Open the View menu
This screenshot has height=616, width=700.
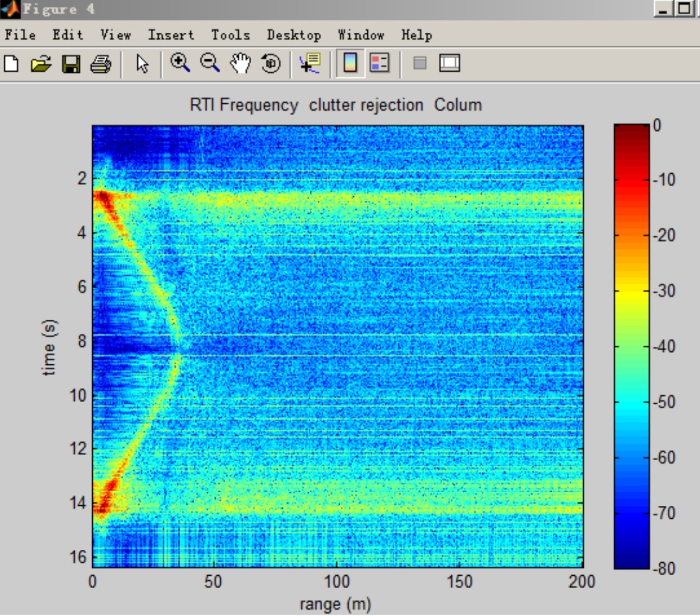[116, 35]
